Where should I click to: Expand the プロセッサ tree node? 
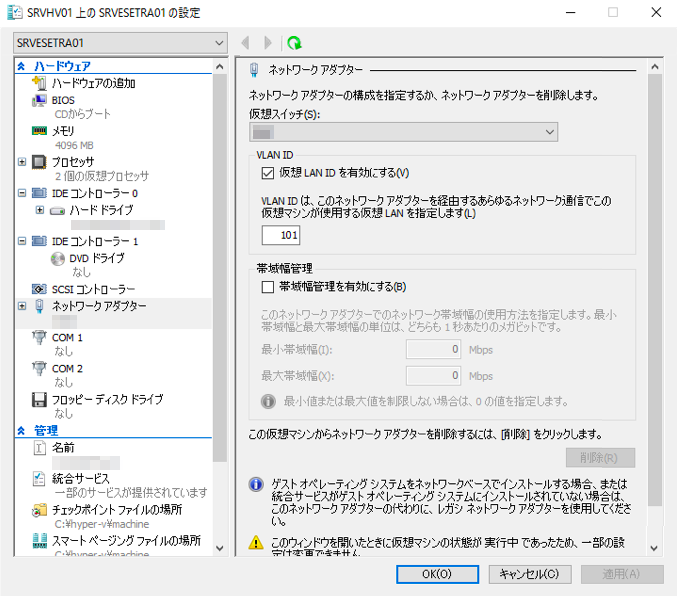(22, 162)
